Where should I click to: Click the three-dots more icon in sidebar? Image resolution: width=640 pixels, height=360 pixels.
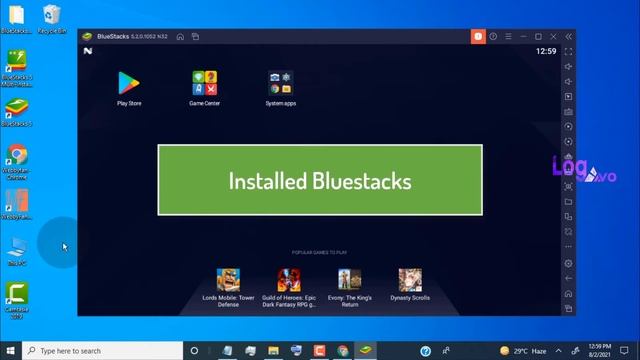click(x=568, y=247)
